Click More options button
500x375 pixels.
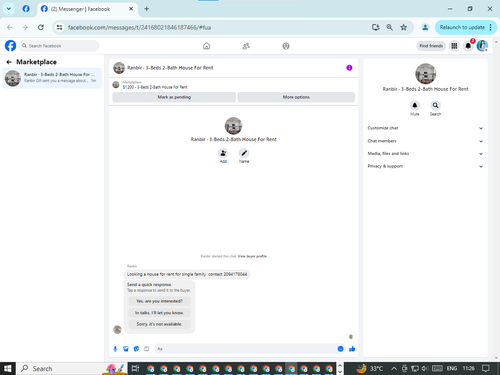296,97
